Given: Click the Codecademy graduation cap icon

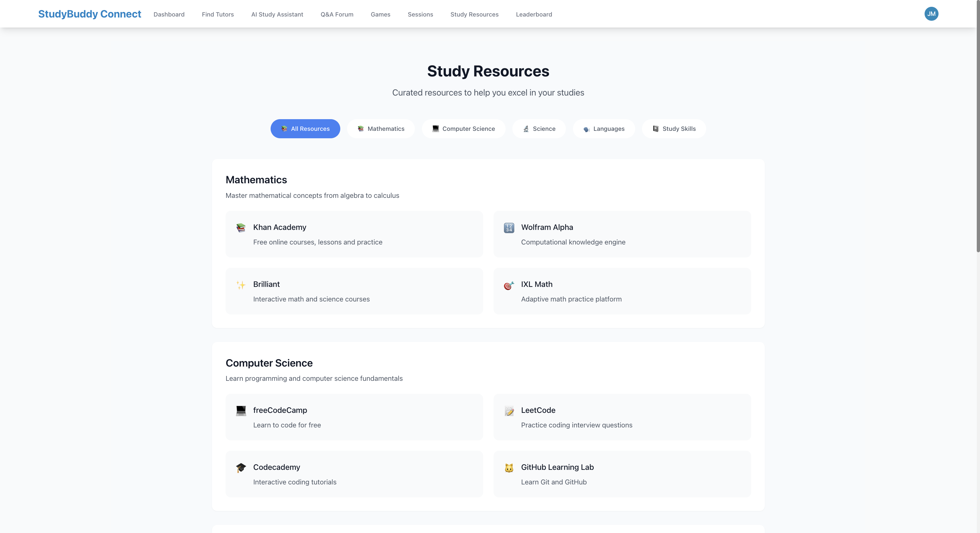Looking at the screenshot, I should click(241, 468).
